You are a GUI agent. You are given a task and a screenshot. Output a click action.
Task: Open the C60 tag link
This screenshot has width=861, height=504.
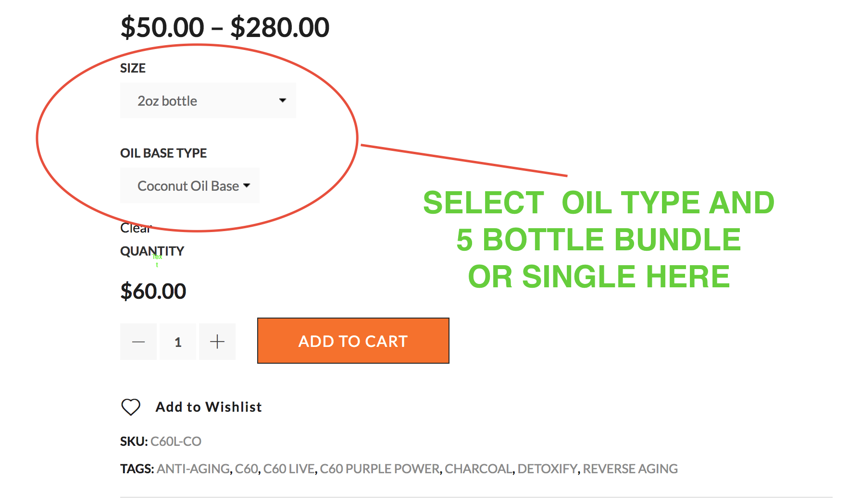(247, 468)
